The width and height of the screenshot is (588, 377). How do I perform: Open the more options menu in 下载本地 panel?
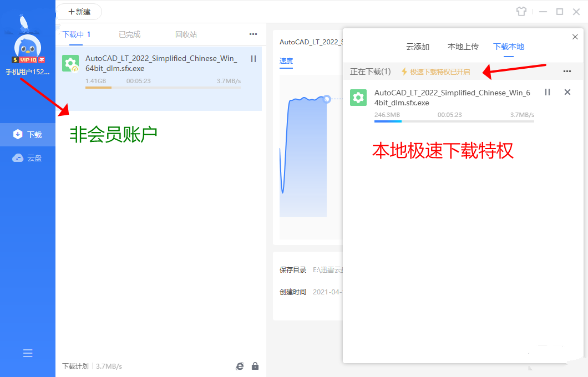coord(567,72)
